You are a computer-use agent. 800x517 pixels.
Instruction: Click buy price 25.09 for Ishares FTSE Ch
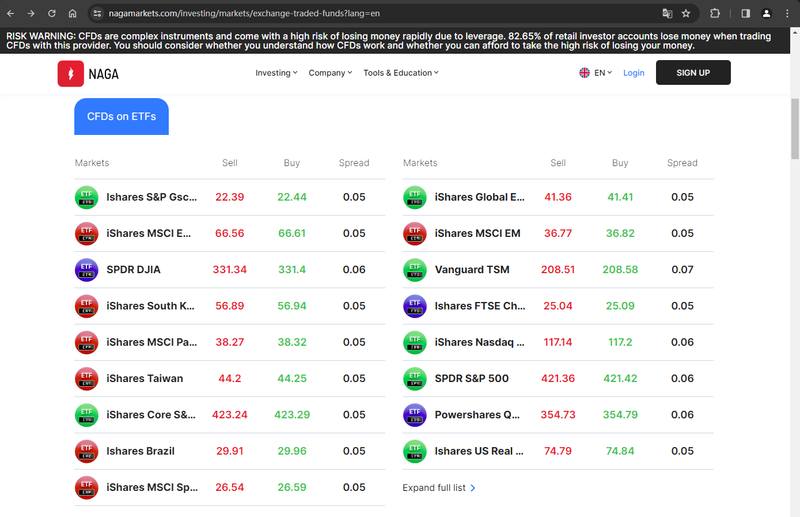(620, 306)
